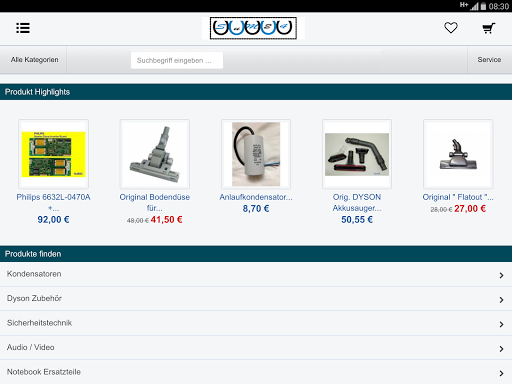Check the mobile signal strength icon
512x384 pixels.
point(474,6)
